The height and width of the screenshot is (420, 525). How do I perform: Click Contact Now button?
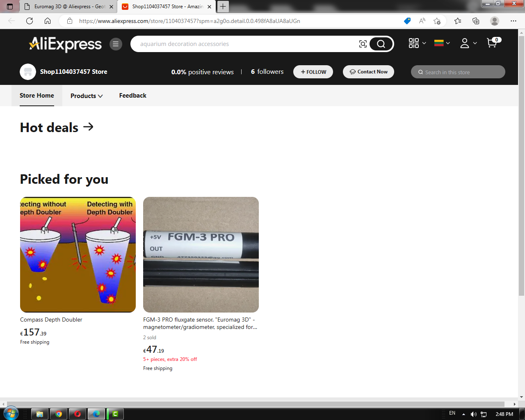pos(368,72)
